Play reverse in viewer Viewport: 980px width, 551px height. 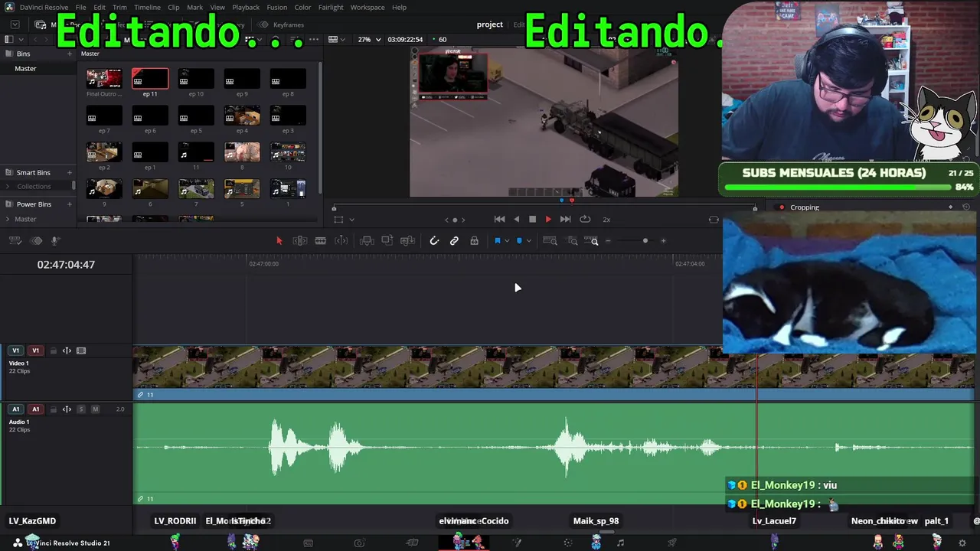tap(516, 220)
